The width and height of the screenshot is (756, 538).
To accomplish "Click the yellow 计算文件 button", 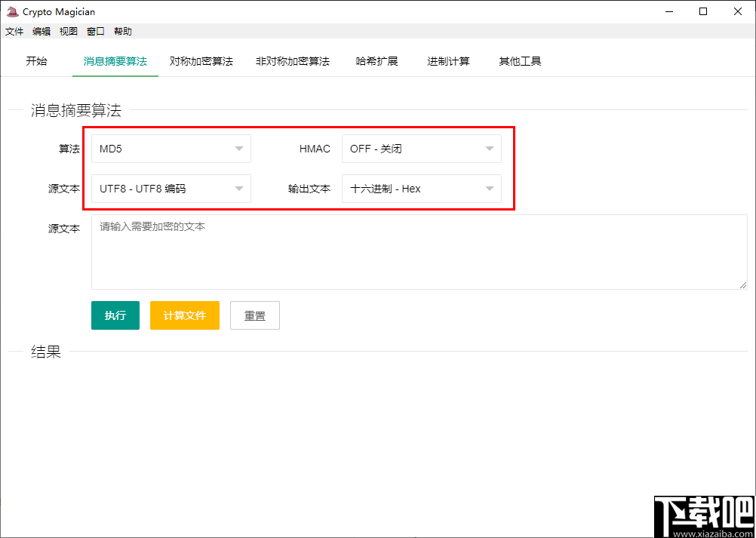I will pos(184,315).
